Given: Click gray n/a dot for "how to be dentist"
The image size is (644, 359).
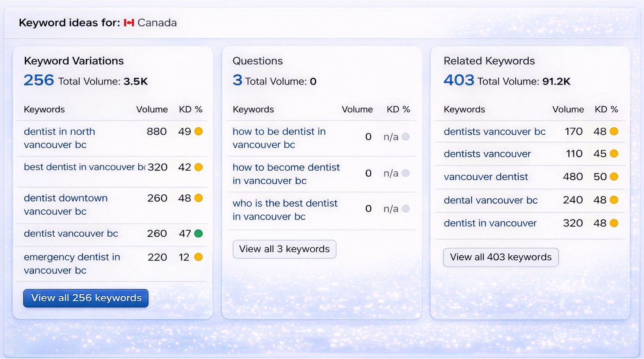Looking at the screenshot, I should tap(405, 137).
